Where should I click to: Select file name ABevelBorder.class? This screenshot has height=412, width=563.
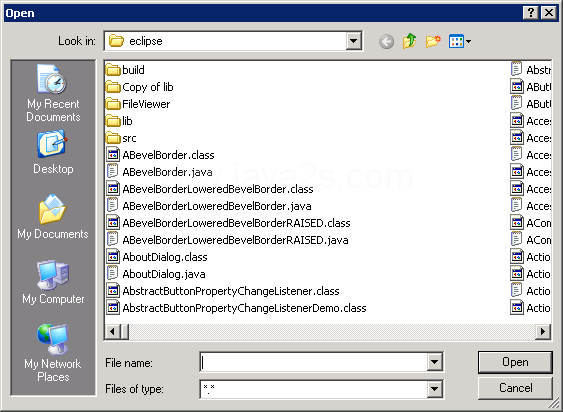(168, 155)
